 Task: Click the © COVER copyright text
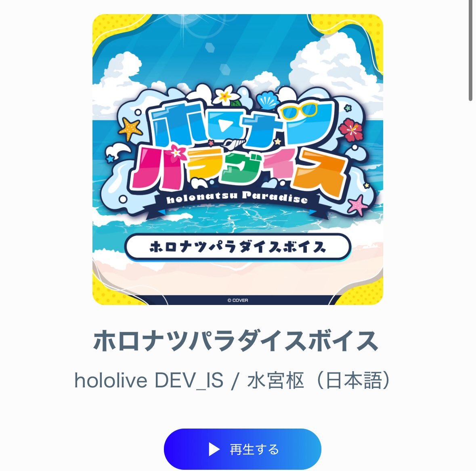[238, 301]
